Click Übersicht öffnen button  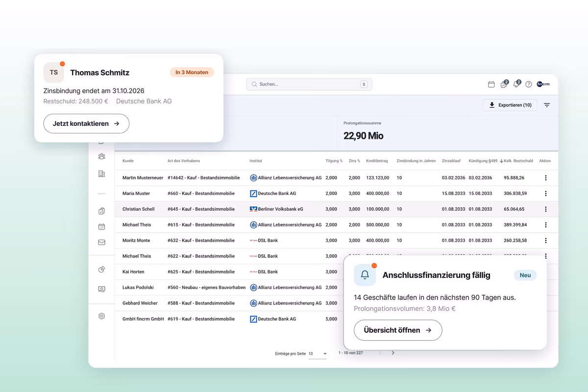pyautogui.click(x=398, y=330)
